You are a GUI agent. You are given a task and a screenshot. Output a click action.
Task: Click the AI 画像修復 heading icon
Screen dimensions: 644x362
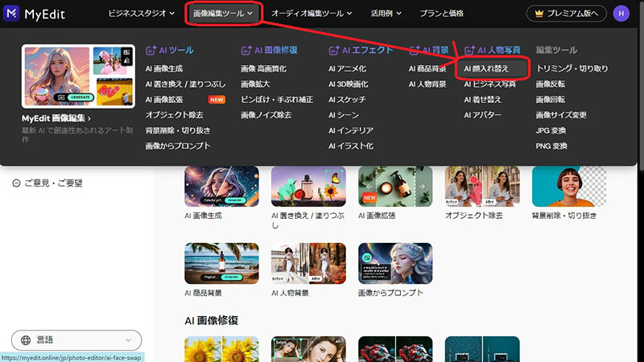point(246,50)
